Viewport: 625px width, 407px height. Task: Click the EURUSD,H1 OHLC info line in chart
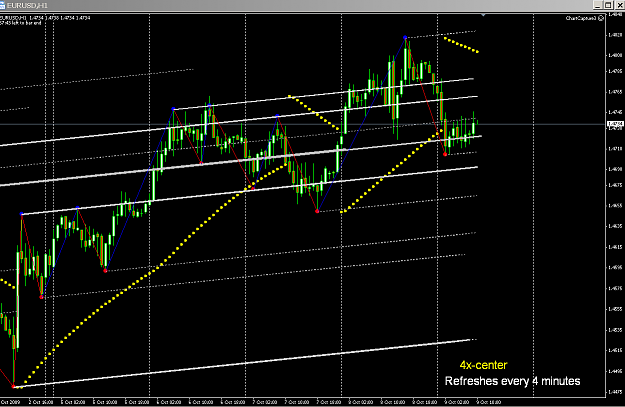pyautogui.click(x=45, y=18)
